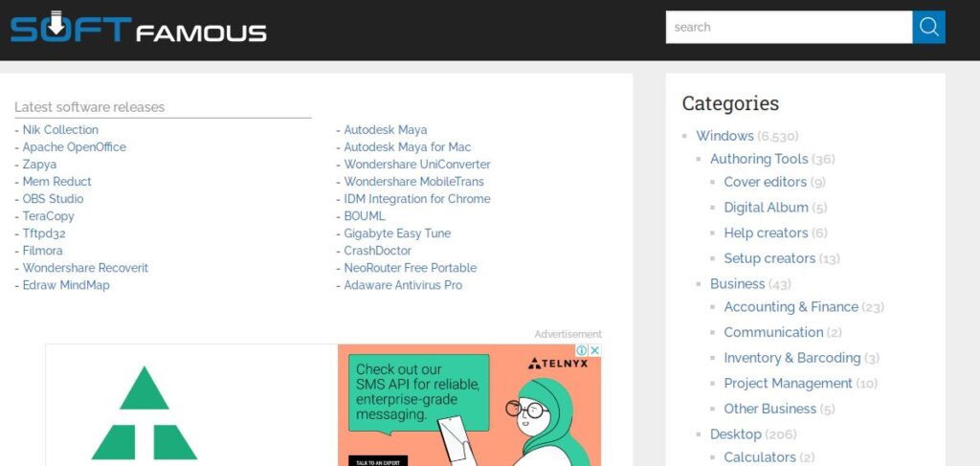980x466 pixels.
Task: Select the Windows category
Action: (724, 136)
